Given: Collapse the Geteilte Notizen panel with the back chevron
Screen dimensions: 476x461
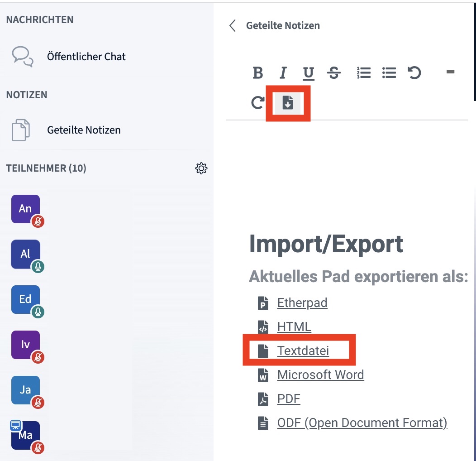Looking at the screenshot, I should [232, 26].
